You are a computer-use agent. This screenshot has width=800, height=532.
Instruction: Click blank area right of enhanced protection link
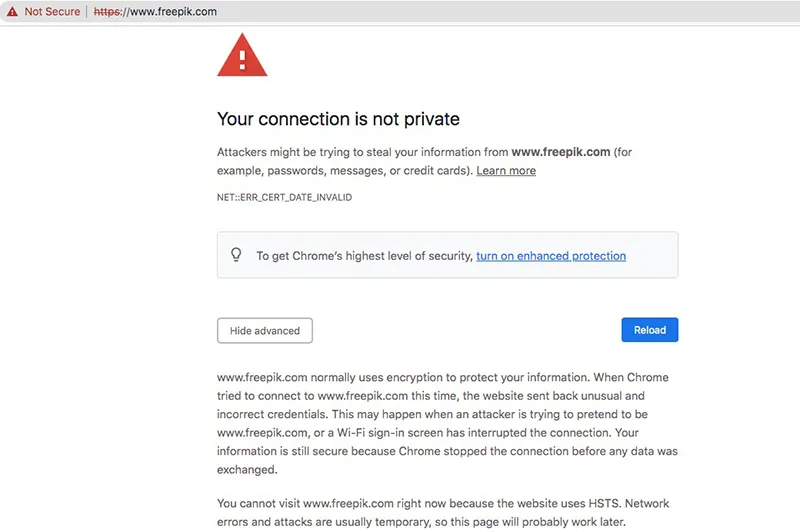pyautogui.click(x=650, y=256)
